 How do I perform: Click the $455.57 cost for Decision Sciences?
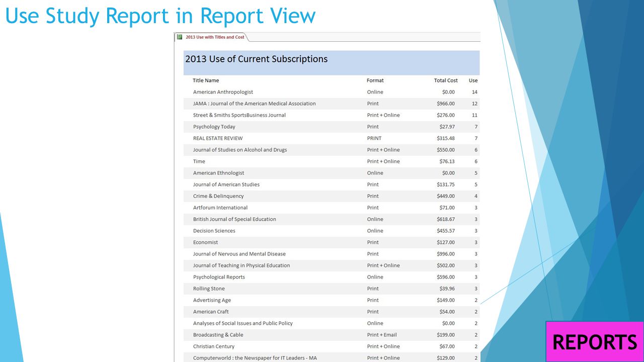(446, 231)
